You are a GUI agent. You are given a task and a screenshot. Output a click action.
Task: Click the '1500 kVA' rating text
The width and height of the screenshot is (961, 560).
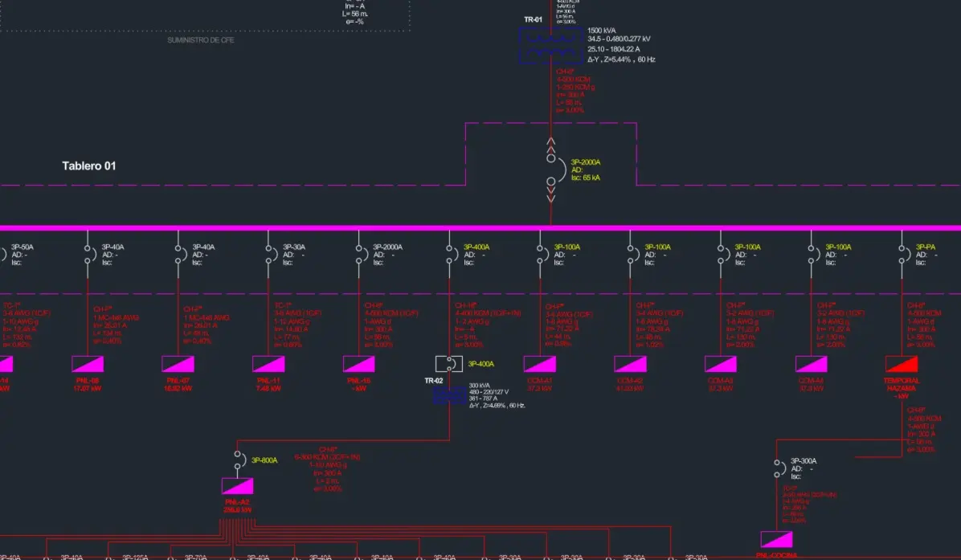pyautogui.click(x=602, y=31)
